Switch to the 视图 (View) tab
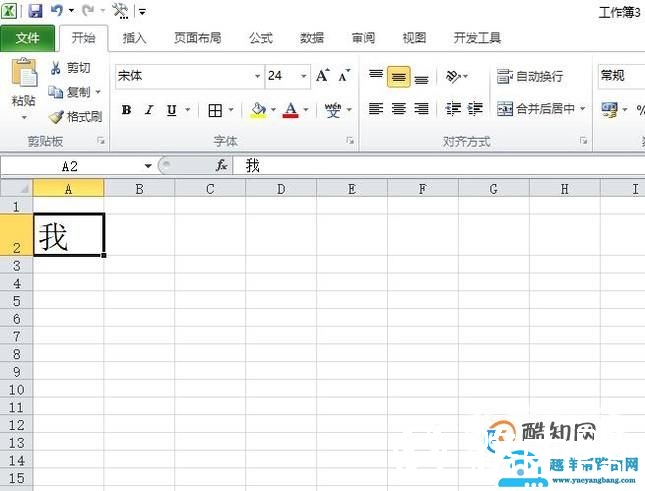 (414, 38)
